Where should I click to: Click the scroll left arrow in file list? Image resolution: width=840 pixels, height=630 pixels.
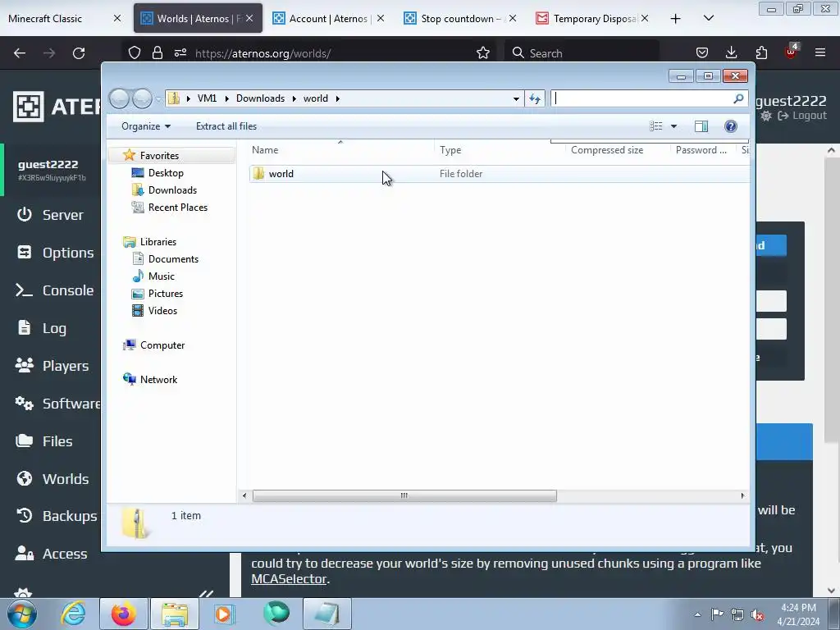click(244, 495)
